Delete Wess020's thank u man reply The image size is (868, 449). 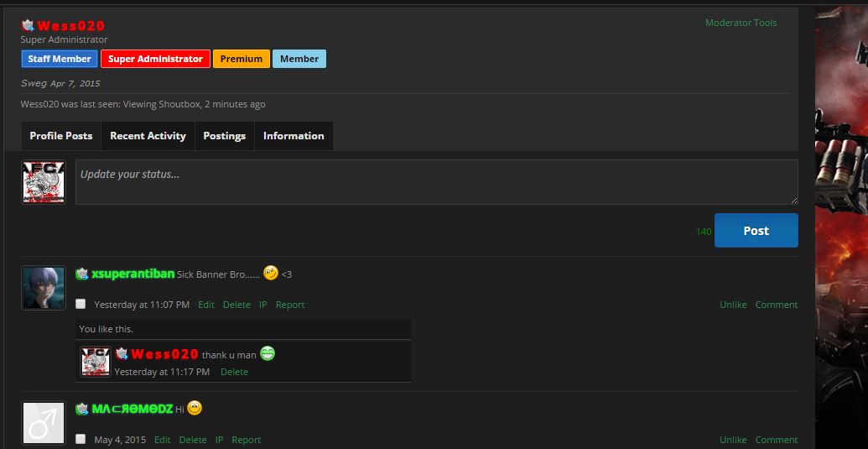(234, 372)
